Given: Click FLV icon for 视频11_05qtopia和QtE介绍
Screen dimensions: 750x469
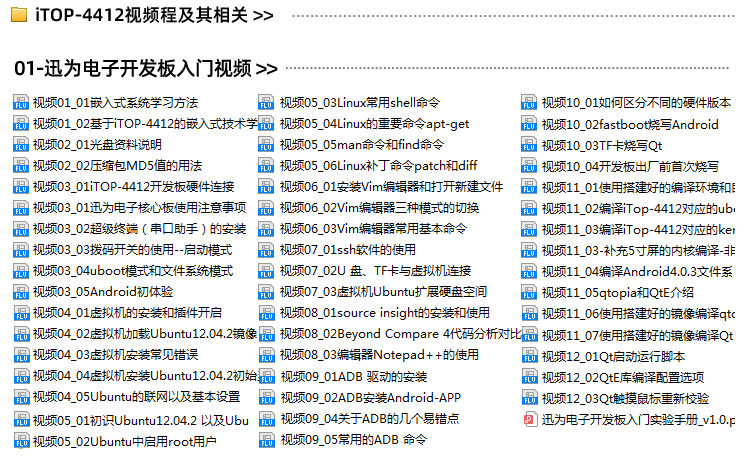Looking at the screenshot, I should click(x=529, y=292).
